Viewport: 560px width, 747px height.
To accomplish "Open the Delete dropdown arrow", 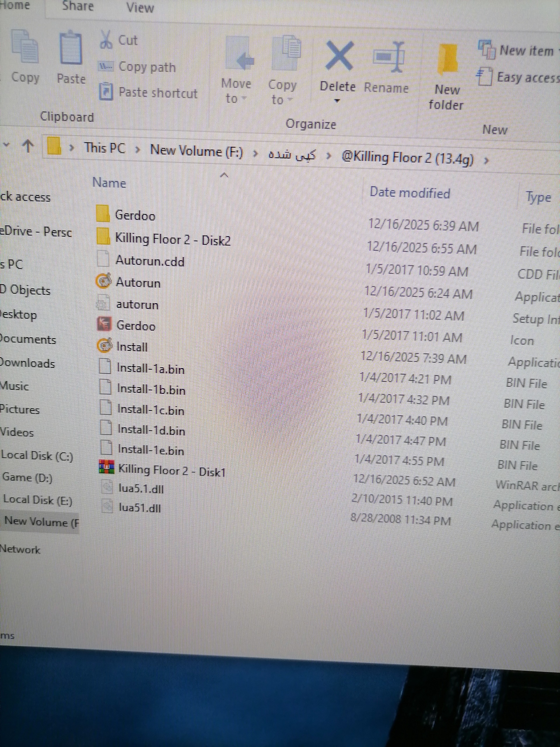I will (337, 101).
